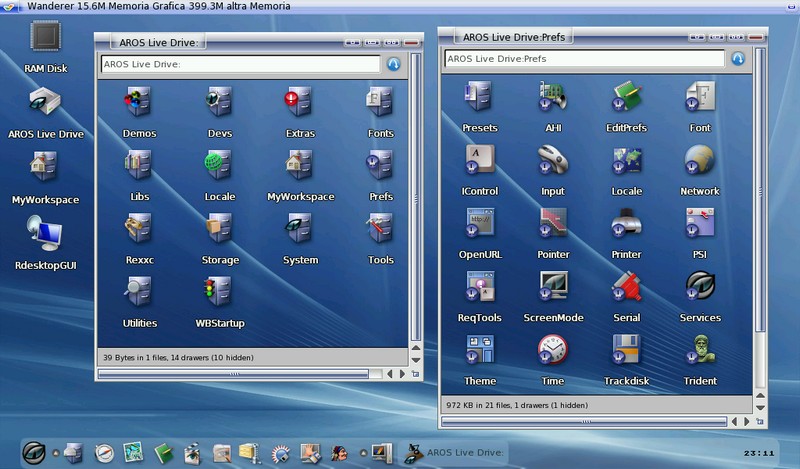Click the Wanderer logo in the top bar
Screen dimensions: 800x469
[x=9, y=6]
